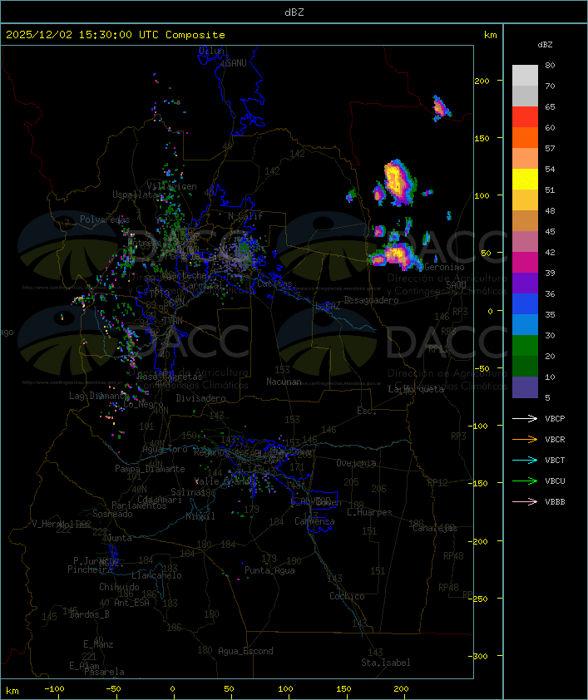Click the Chihuido place label

(x=119, y=587)
